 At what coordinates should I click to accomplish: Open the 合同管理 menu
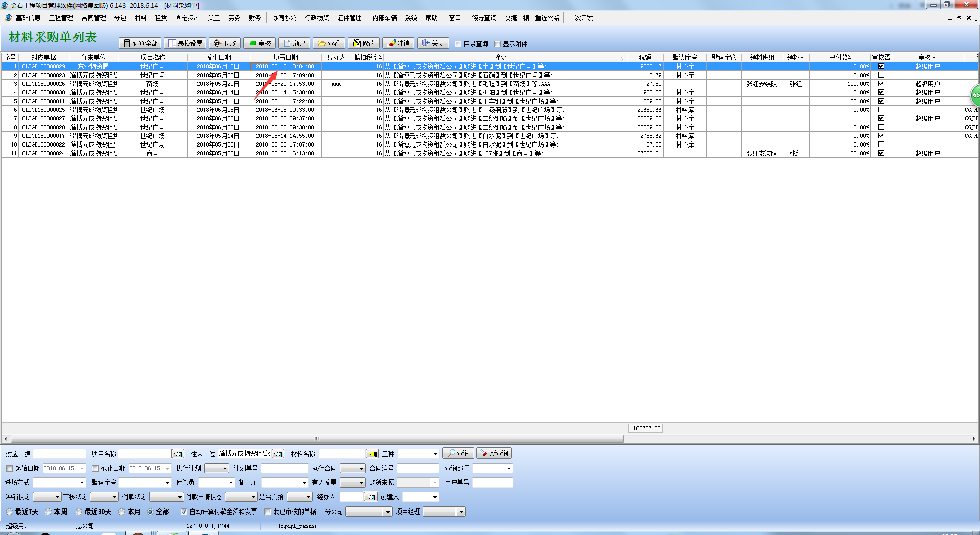click(x=93, y=18)
